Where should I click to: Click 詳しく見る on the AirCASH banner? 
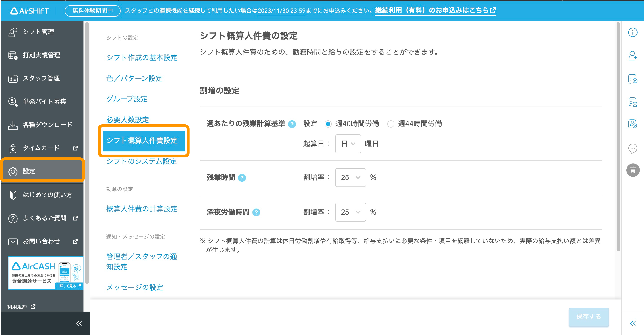click(x=70, y=286)
